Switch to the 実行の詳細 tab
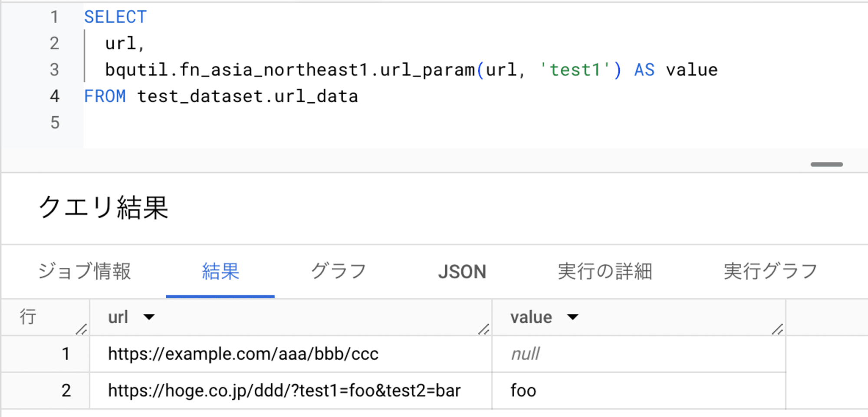Viewport: 868px width, 417px height. (605, 272)
